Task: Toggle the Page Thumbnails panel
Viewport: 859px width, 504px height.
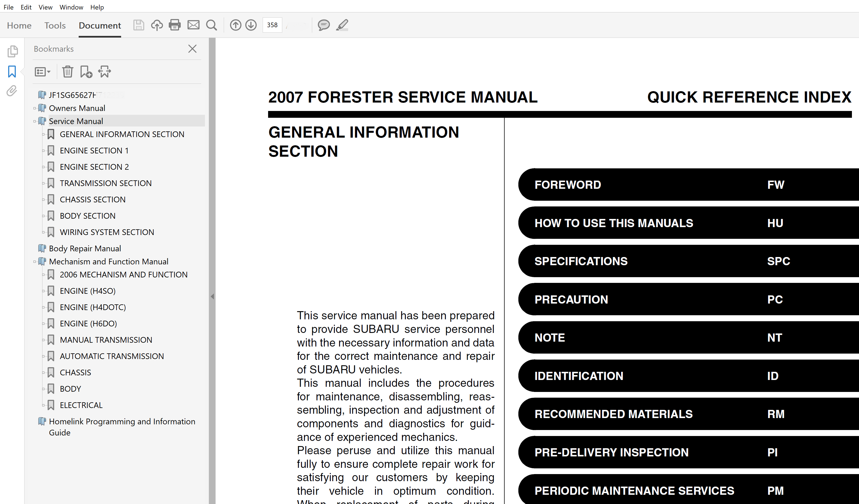Action: pos(13,51)
